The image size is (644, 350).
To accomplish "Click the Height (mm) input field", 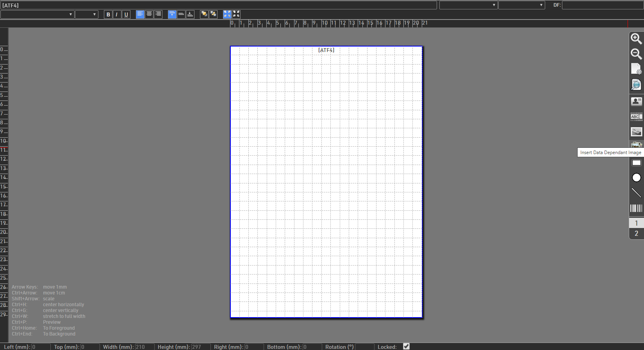I will point(201,347).
